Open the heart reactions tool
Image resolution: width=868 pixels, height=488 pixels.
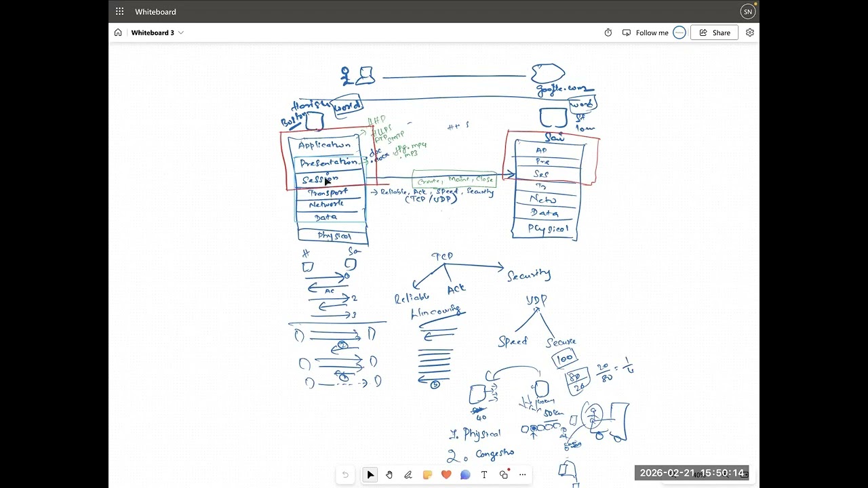[x=446, y=475]
